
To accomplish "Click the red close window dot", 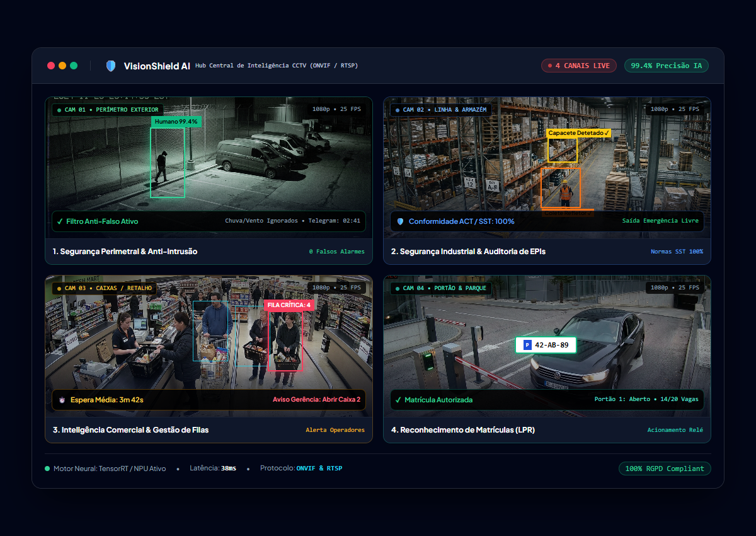I will [51, 66].
